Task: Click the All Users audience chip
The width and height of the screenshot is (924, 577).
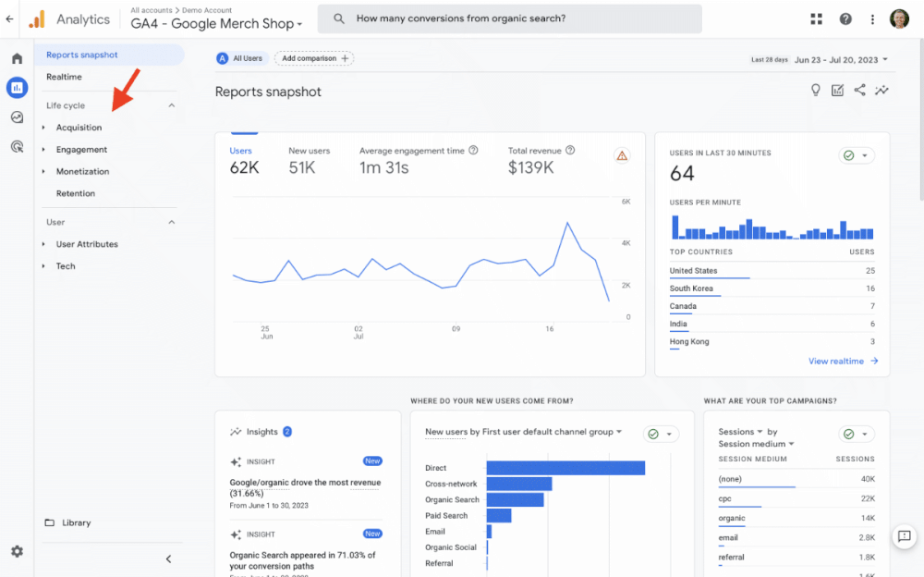Action: (x=240, y=57)
